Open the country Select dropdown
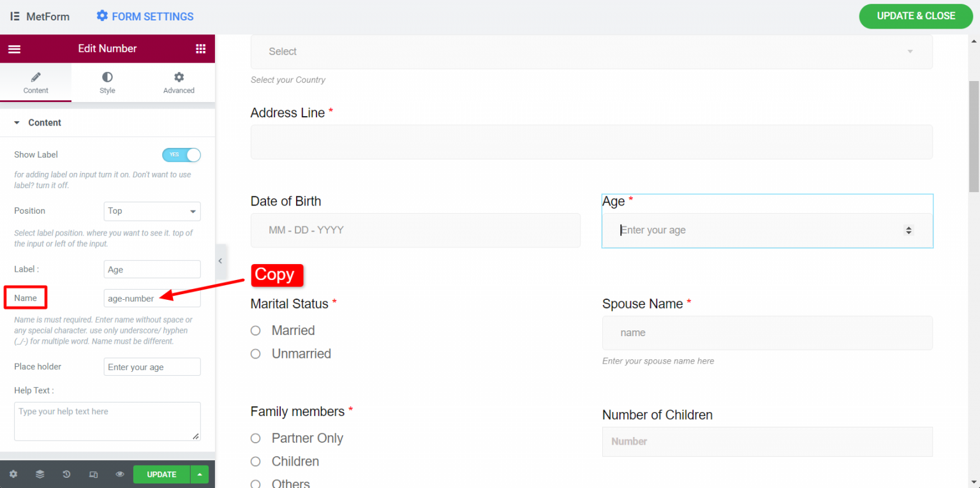Screen dimensions: 980x488 coord(591,52)
